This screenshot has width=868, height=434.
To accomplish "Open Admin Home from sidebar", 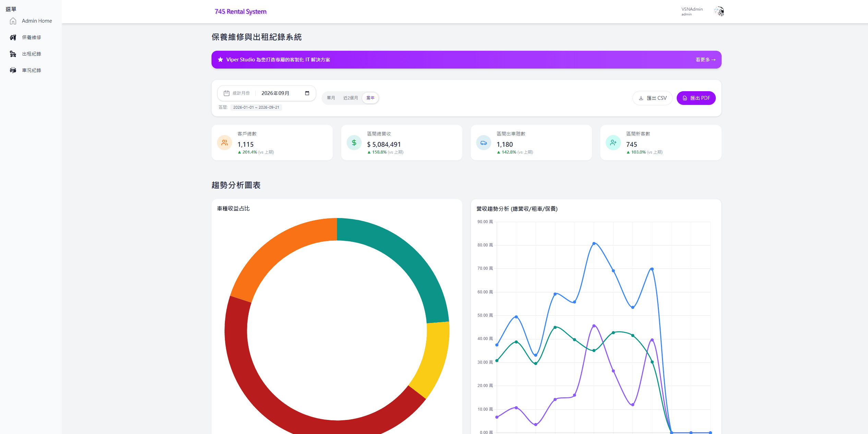I will point(31,21).
